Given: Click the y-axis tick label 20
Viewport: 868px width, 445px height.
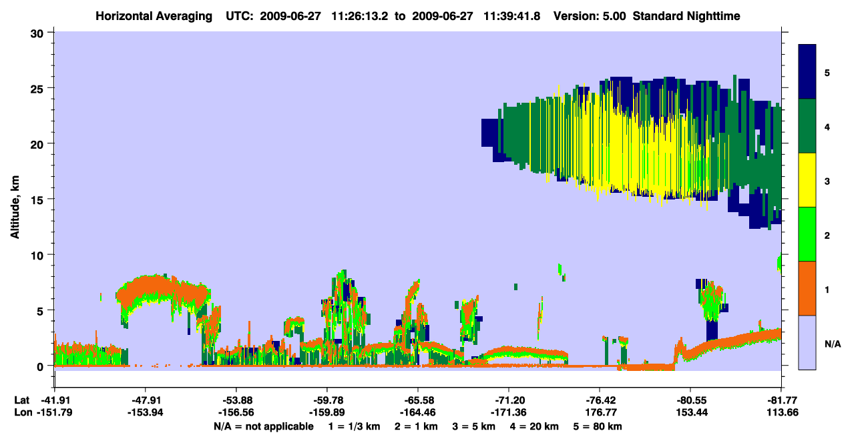Looking at the screenshot, I should click(x=39, y=143).
